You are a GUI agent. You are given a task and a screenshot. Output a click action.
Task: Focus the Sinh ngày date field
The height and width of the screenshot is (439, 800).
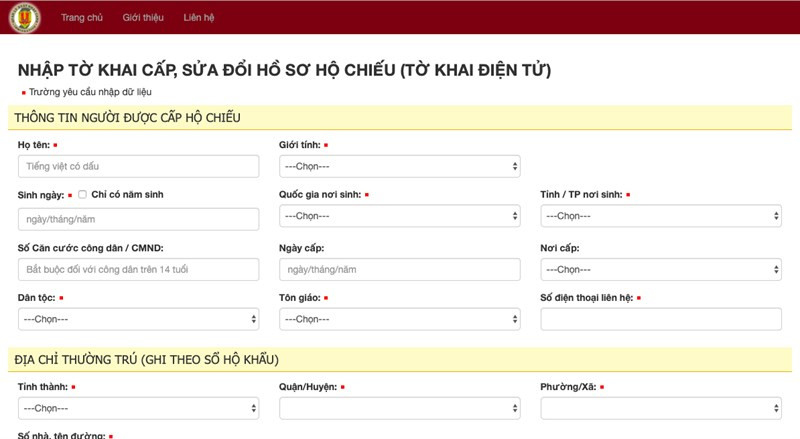click(138, 219)
